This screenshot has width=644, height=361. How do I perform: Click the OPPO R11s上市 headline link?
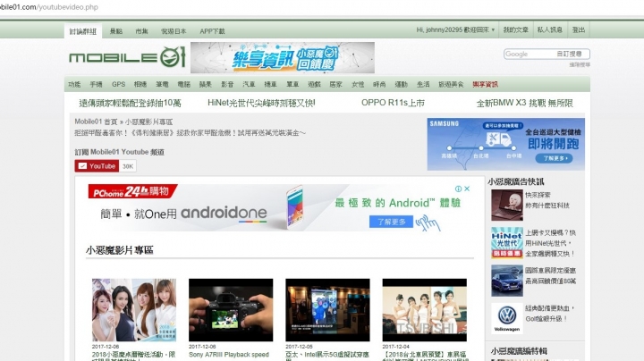pyautogui.click(x=393, y=103)
